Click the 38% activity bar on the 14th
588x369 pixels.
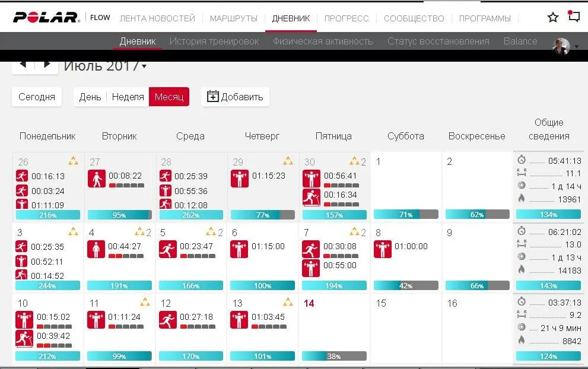[334, 357]
